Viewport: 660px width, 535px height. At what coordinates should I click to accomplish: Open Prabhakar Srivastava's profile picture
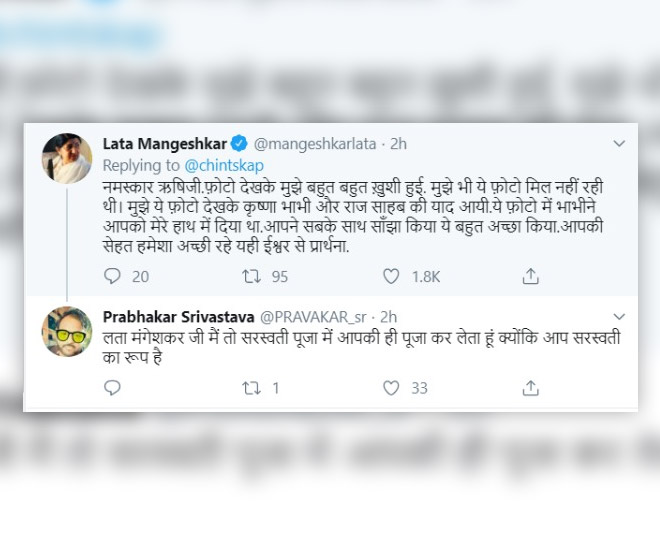pos(67,331)
